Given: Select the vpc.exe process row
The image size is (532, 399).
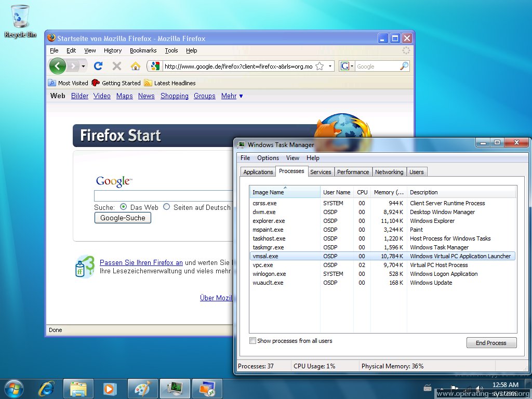Looking at the screenshot, I should [x=383, y=265].
